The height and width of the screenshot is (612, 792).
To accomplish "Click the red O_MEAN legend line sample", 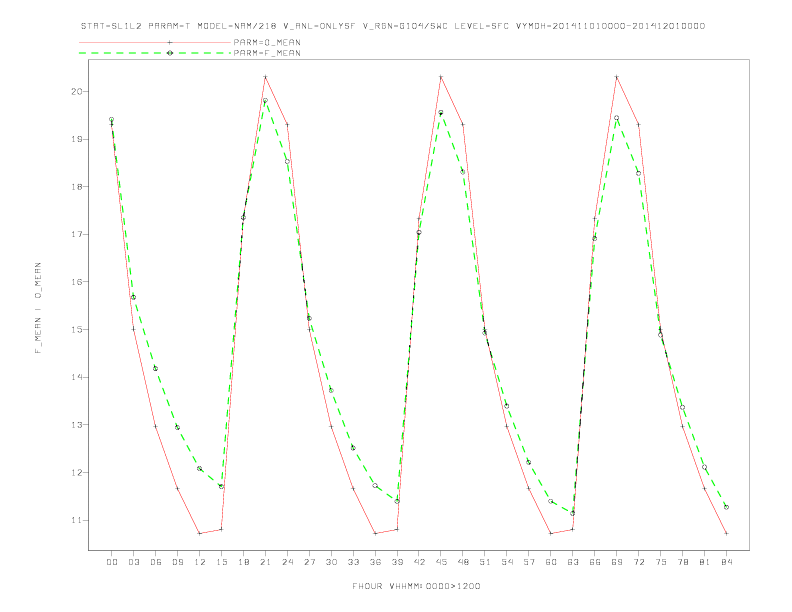I will (155, 42).
